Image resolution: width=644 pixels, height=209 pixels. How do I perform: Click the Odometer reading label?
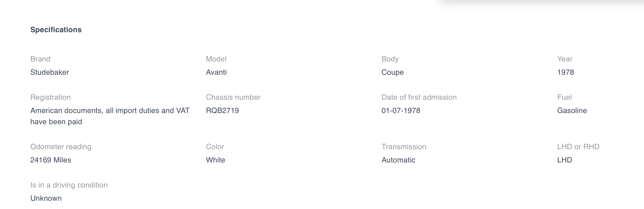[x=61, y=147]
